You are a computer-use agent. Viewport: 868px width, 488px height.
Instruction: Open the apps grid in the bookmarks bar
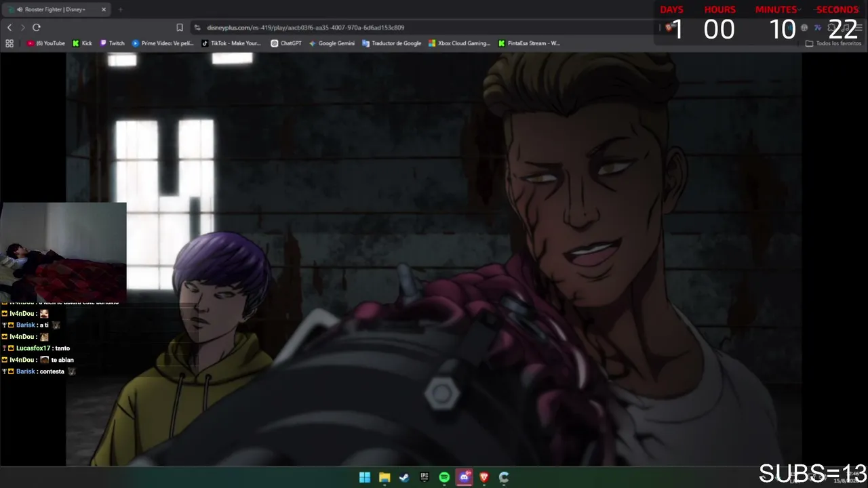[9, 43]
